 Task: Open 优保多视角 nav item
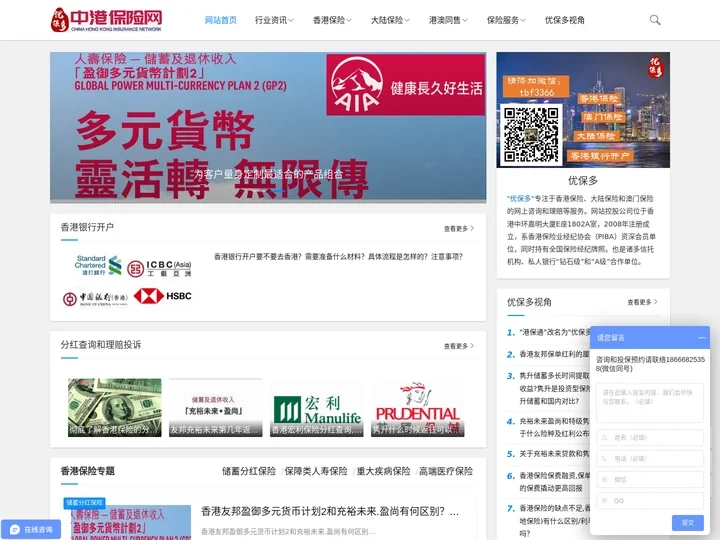pos(564,20)
